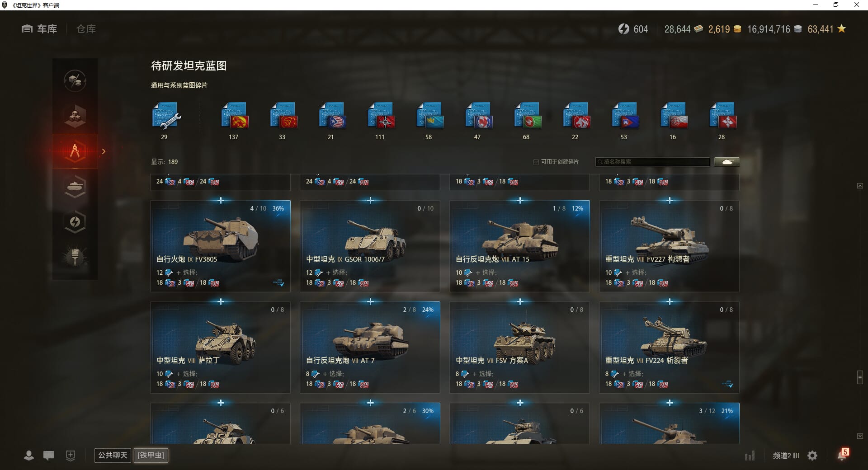868x470 pixels.
Task: Switch to the 仓库 tab
Action: pyautogui.click(x=86, y=29)
